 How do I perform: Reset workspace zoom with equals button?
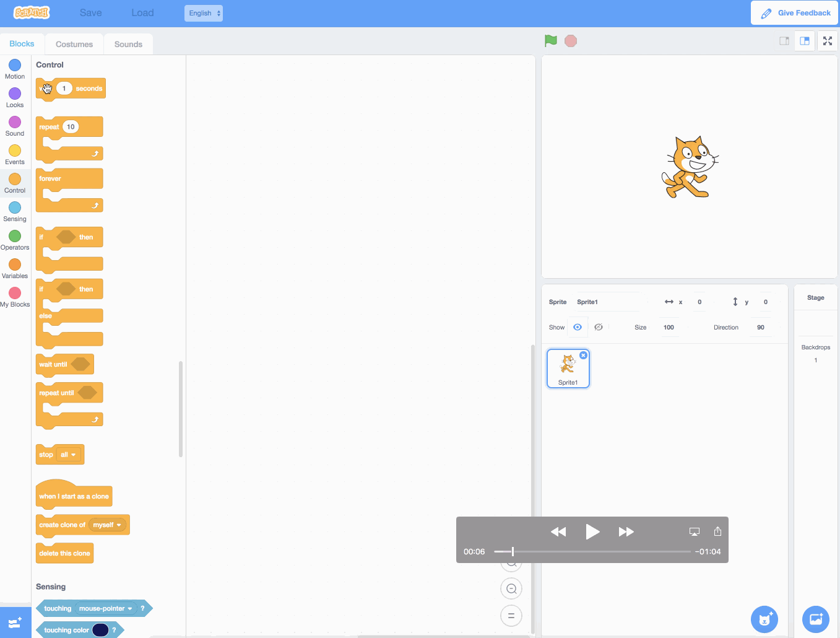coord(511,616)
